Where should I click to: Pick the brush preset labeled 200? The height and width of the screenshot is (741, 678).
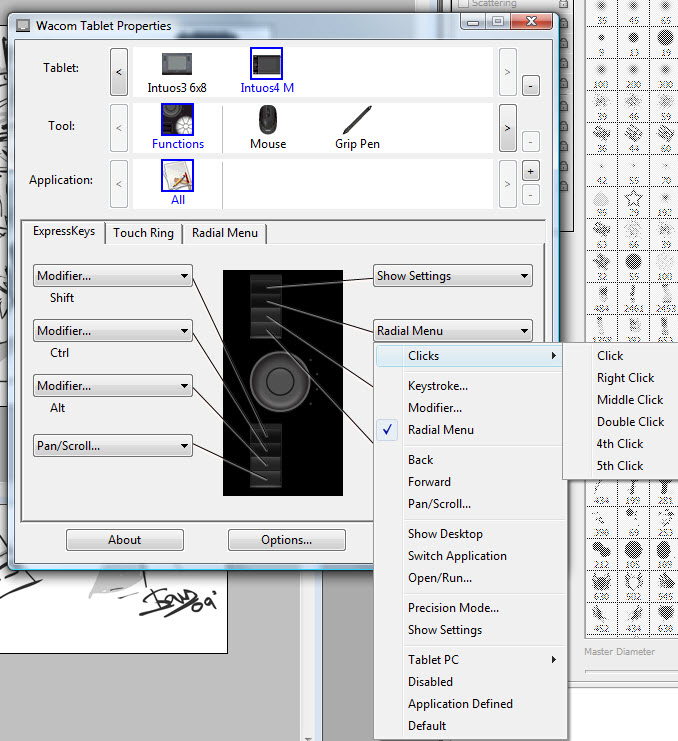[x=633, y=74]
